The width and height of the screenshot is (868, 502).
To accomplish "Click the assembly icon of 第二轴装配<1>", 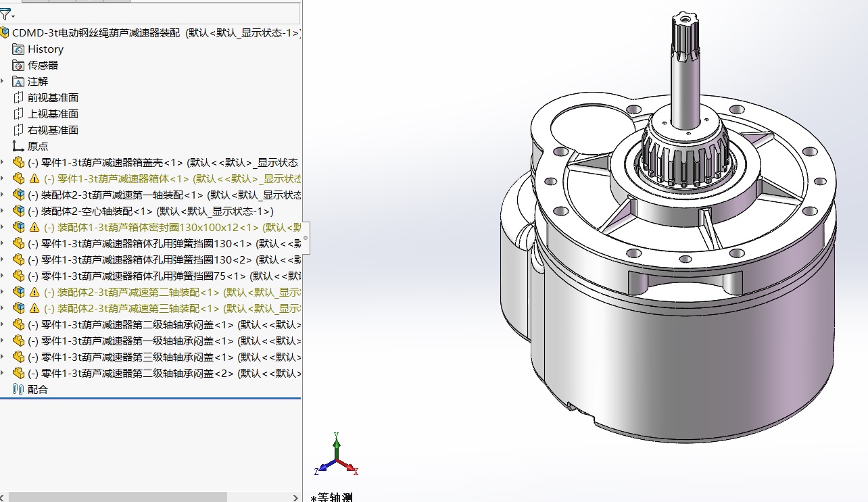I will pyautogui.click(x=18, y=292).
